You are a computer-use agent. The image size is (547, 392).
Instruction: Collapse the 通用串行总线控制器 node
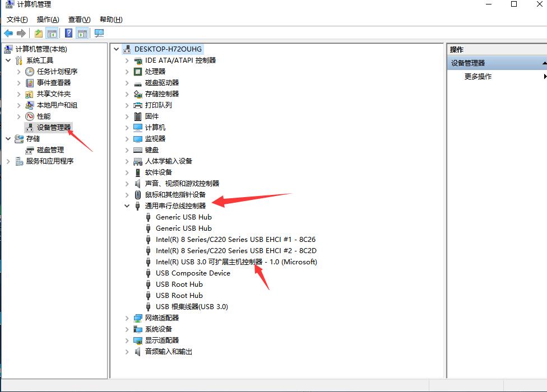coord(127,206)
